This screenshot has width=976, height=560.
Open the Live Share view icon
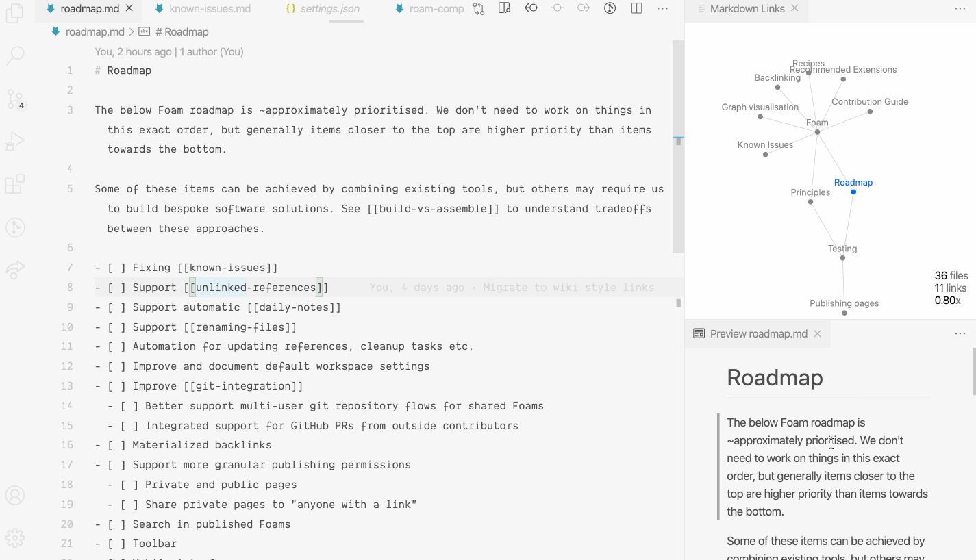tap(15, 270)
